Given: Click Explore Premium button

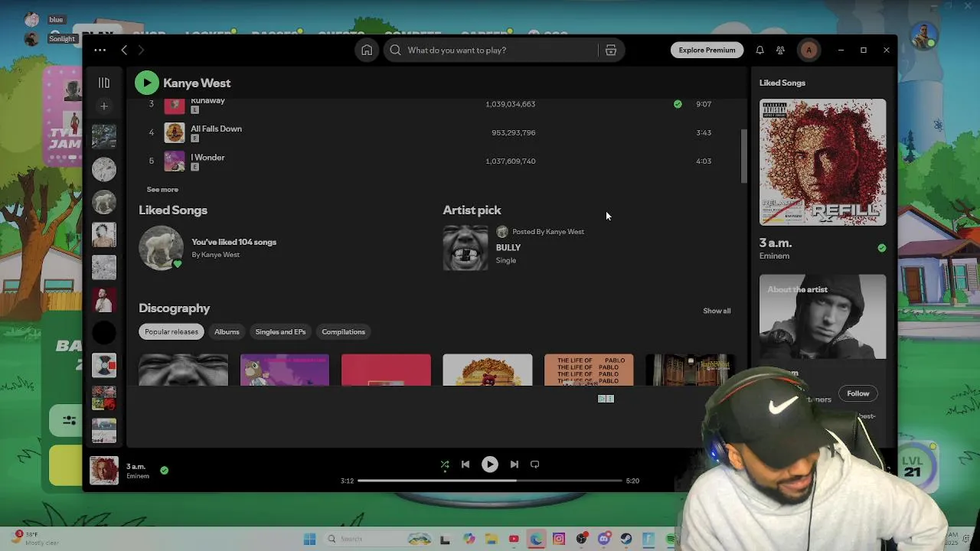Looking at the screenshot, I should [x=707, y=50].
